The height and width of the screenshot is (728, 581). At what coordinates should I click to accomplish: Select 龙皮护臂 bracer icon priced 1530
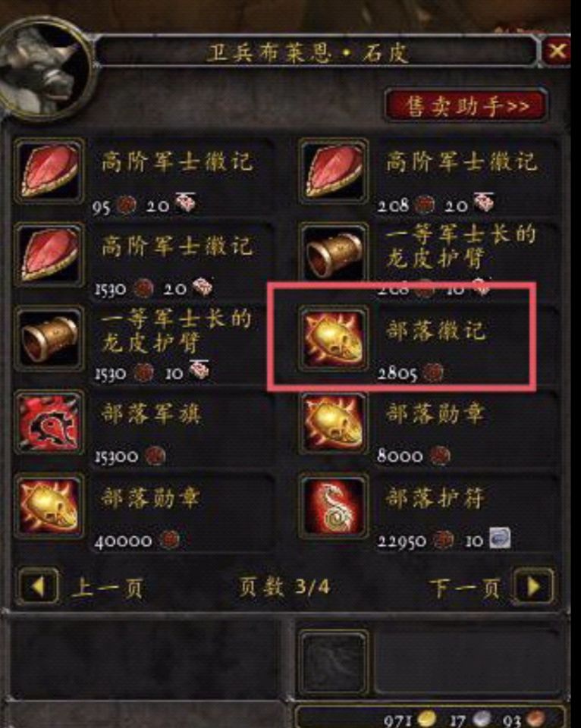pyautogui.click(x=49, y=339)
